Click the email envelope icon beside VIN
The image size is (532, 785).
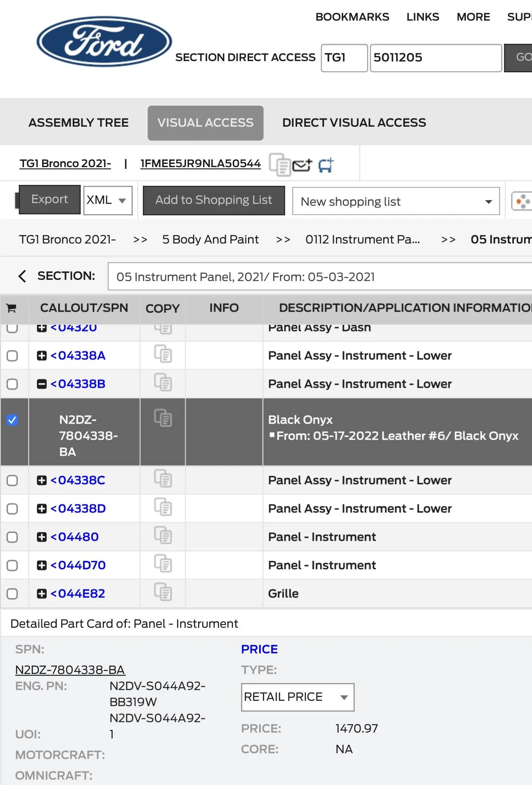pyautogui.click(x=302, y=165)
